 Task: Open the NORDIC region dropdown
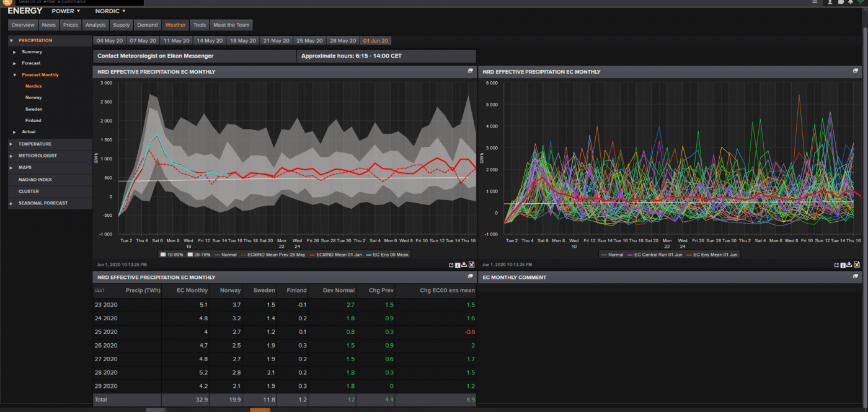pyautogui.click(x=110, y=11)
